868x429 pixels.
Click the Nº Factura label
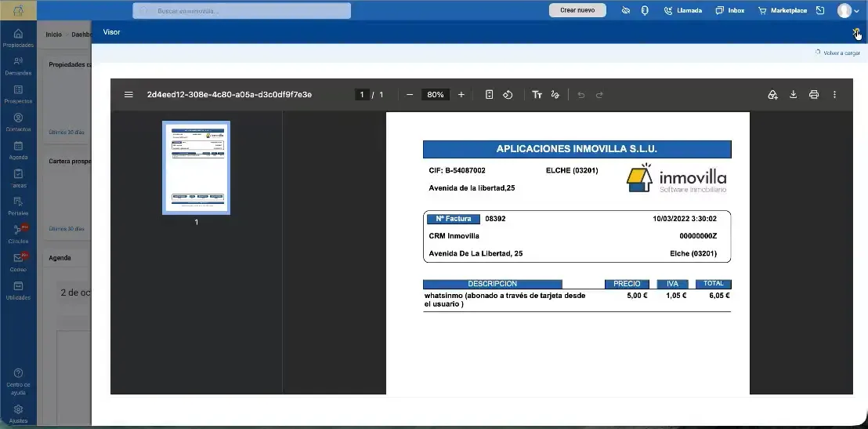(x=454, y=219)
